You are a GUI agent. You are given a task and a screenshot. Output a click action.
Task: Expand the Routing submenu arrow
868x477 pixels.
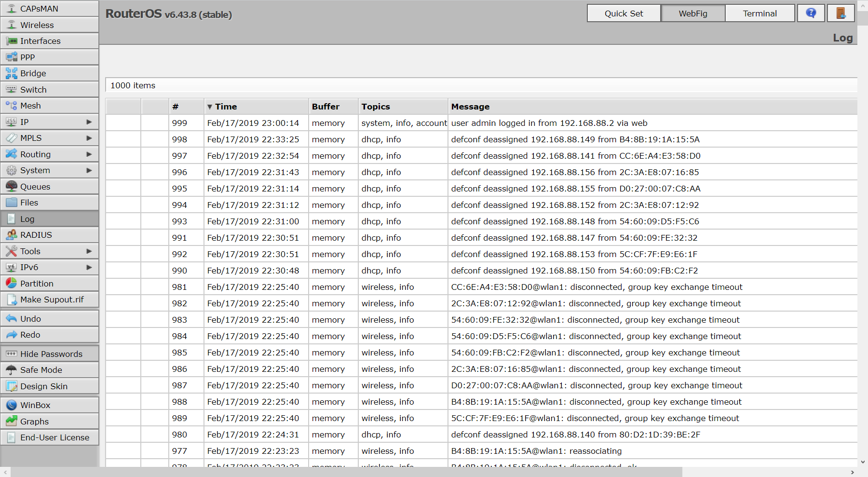pos(89,154)
